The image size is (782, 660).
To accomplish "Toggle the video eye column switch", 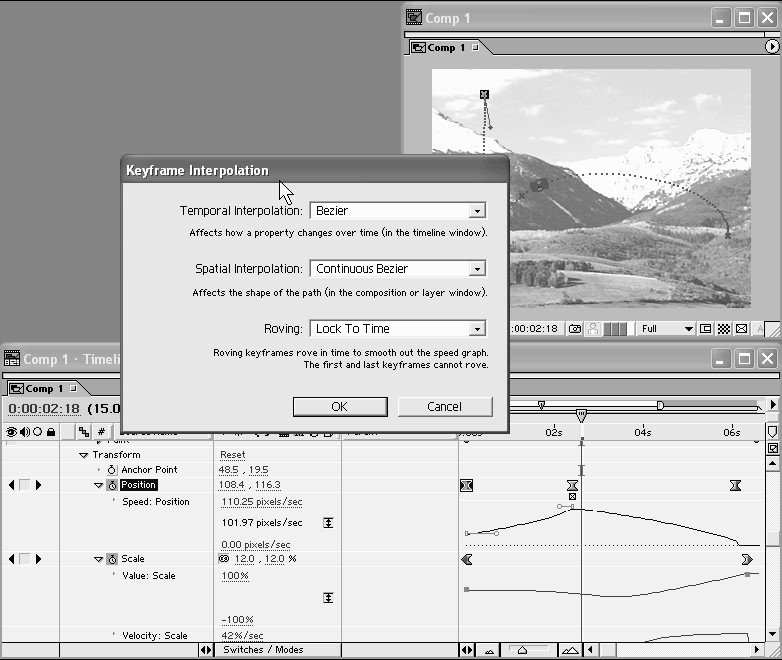I will point(12,432).
